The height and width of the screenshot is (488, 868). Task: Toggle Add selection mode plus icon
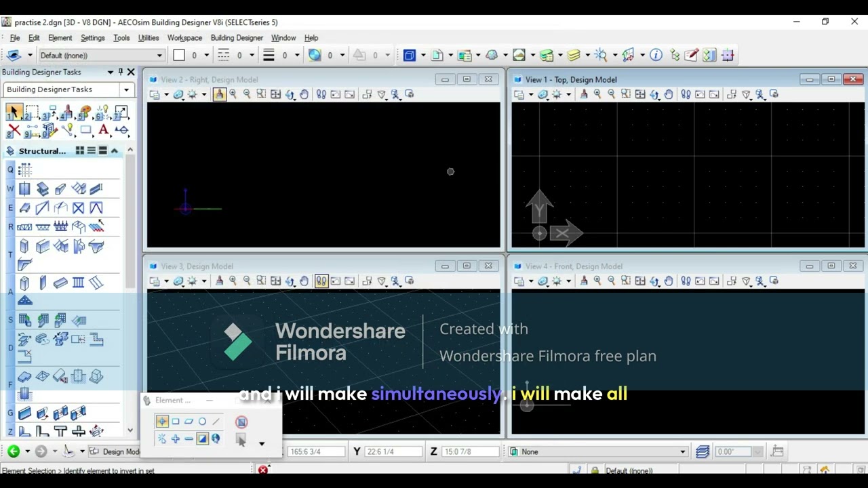pyautogui.click(x=176, y=439)
